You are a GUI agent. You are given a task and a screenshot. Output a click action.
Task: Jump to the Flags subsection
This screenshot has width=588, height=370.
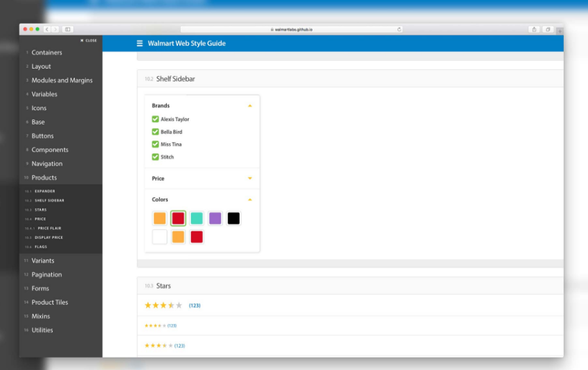pos(40,247)
